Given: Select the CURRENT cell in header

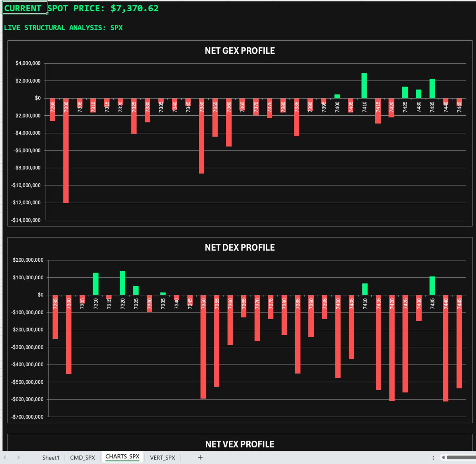Looking at the screenshot, I should coord(25,8).
